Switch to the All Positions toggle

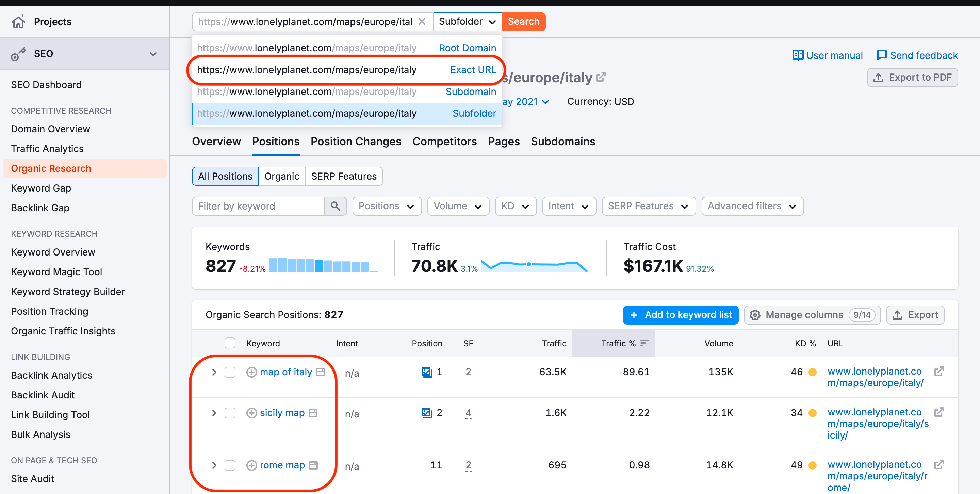[x=225, y=177]
